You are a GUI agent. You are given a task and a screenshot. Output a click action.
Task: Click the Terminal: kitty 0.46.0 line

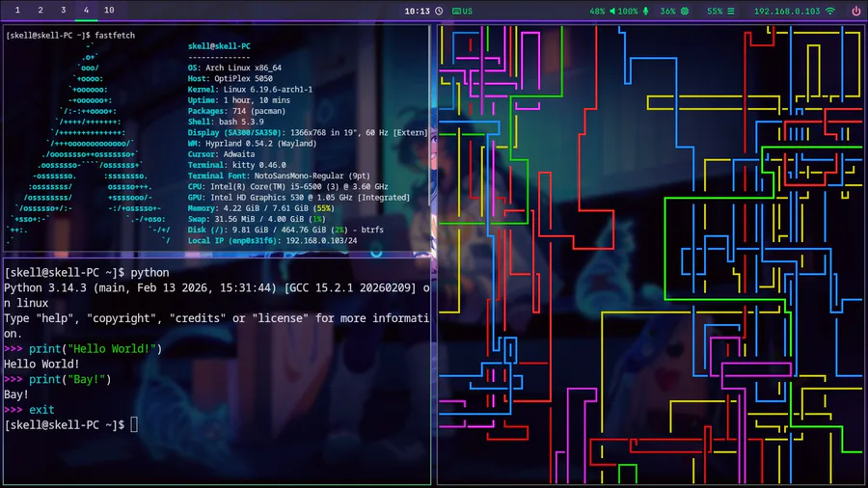(237, 165)
